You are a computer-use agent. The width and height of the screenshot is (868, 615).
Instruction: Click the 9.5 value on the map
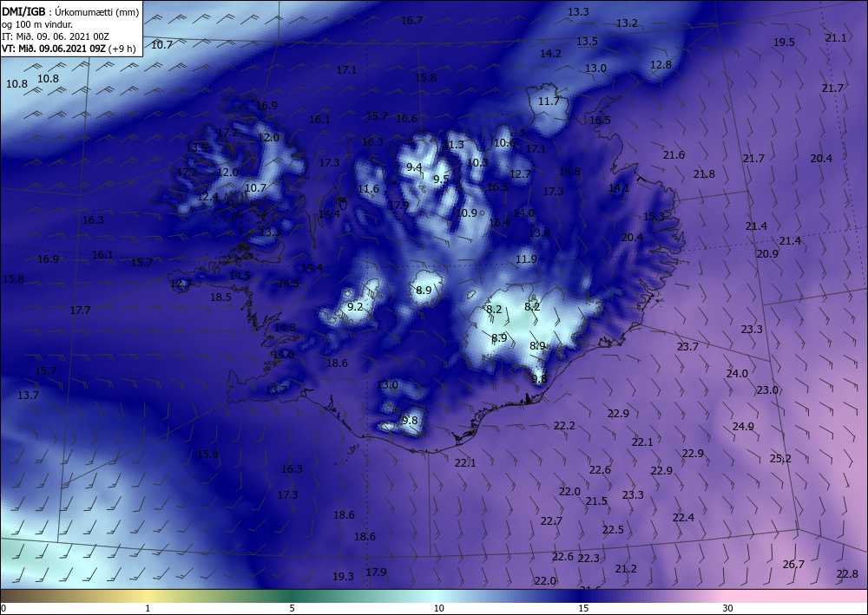click(x=441, y=180)
